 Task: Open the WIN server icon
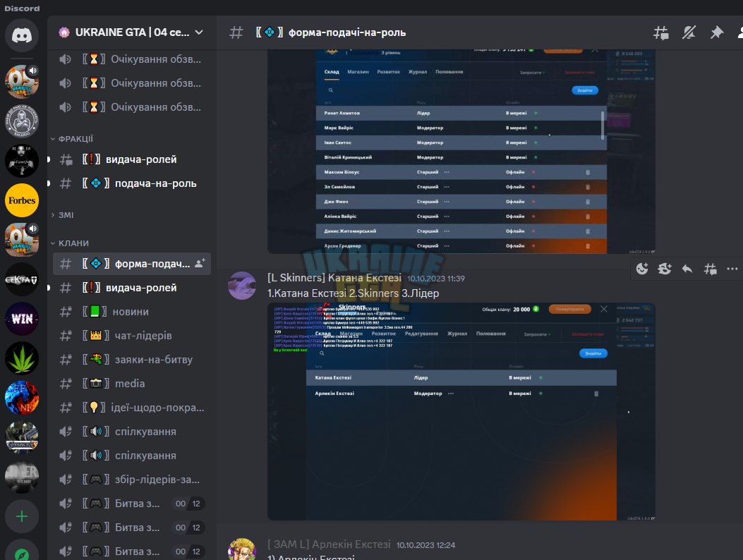click(x=22, y=319)
